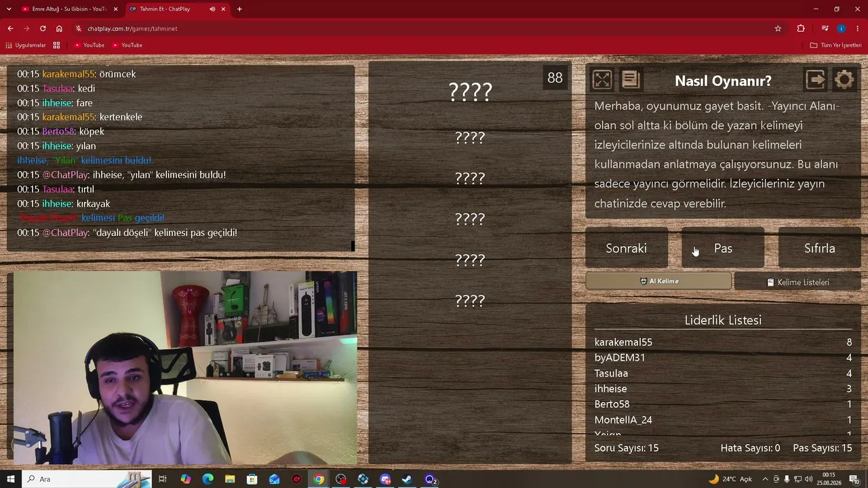Open the notification center icon
This screenshot has height=488, width=868.
click(854, 479)
